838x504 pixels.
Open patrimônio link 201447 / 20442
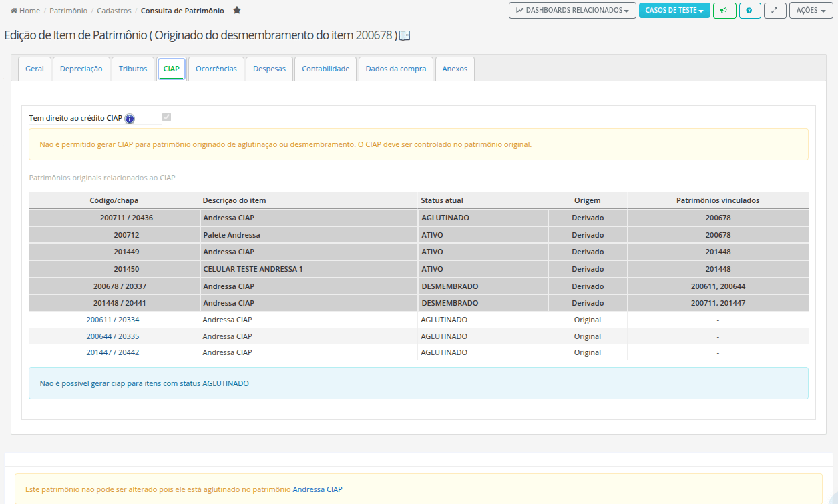[113, 352]
